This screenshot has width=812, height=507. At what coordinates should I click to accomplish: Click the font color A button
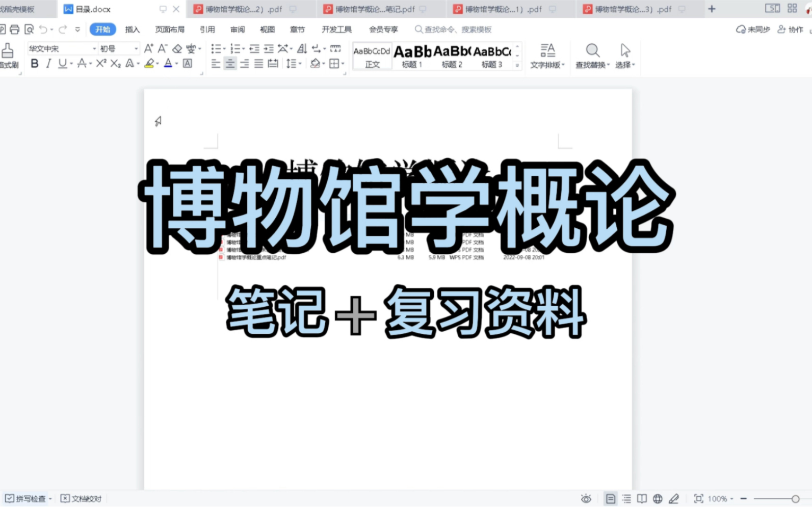coord(168,63)
